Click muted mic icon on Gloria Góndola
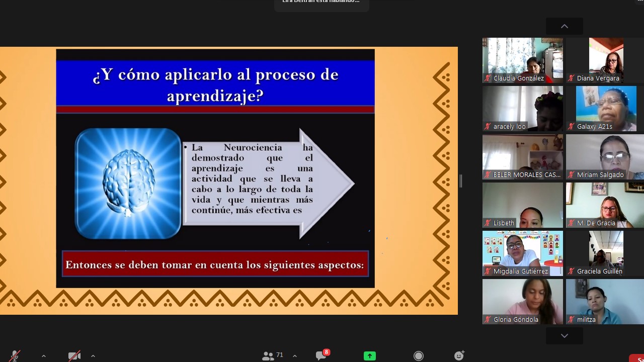Viewport: 644px width, 362px height. pyautogui.click(x=488, y=320)
